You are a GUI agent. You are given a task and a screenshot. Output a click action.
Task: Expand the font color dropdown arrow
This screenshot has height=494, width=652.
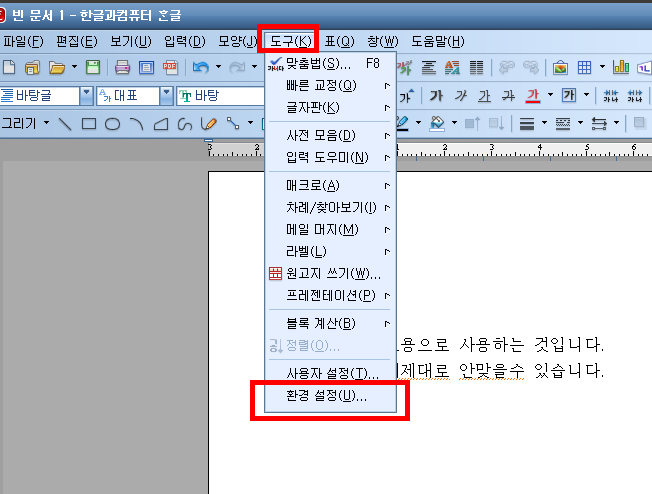pos(551,95)
